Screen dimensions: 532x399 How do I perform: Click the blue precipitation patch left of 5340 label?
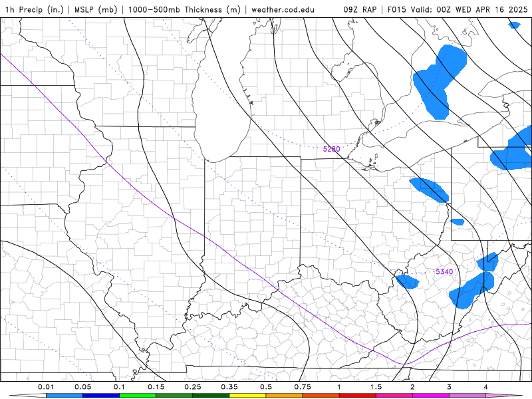click(x=407, y=281)
